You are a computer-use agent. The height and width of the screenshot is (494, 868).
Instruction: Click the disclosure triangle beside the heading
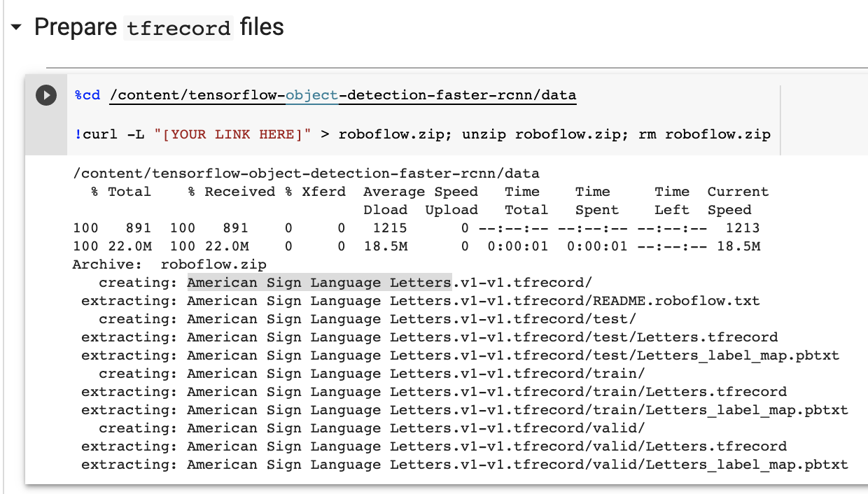[15, 27]
